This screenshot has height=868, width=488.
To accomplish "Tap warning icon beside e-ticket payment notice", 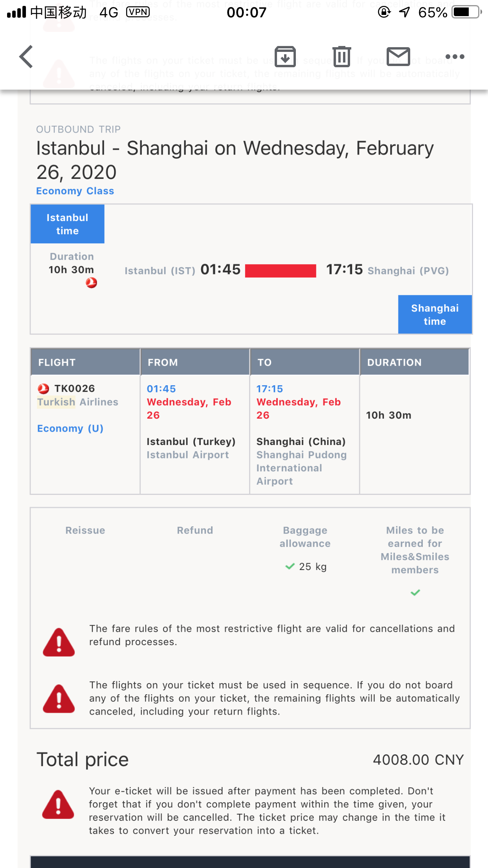I will 59,805.
